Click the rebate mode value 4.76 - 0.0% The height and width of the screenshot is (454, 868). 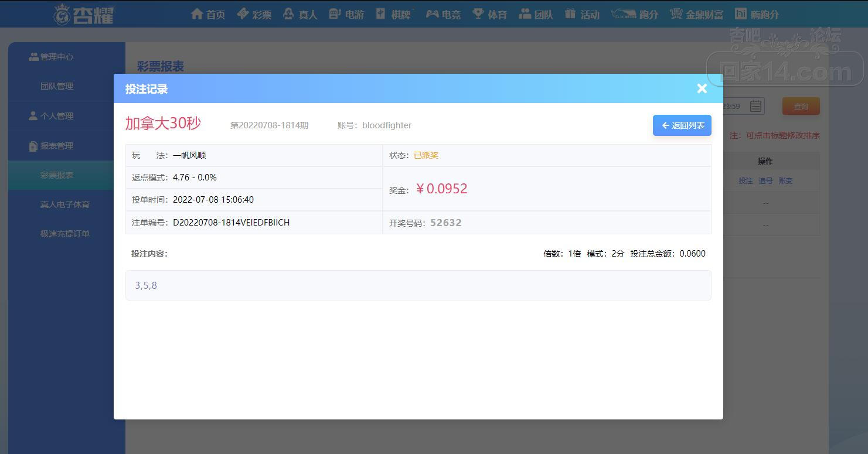click(x=195, y=177)
